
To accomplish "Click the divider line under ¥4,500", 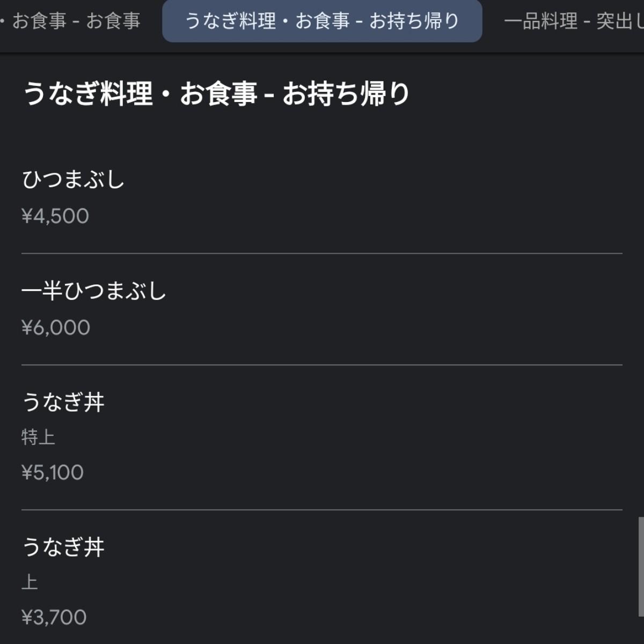I will 322,253.
